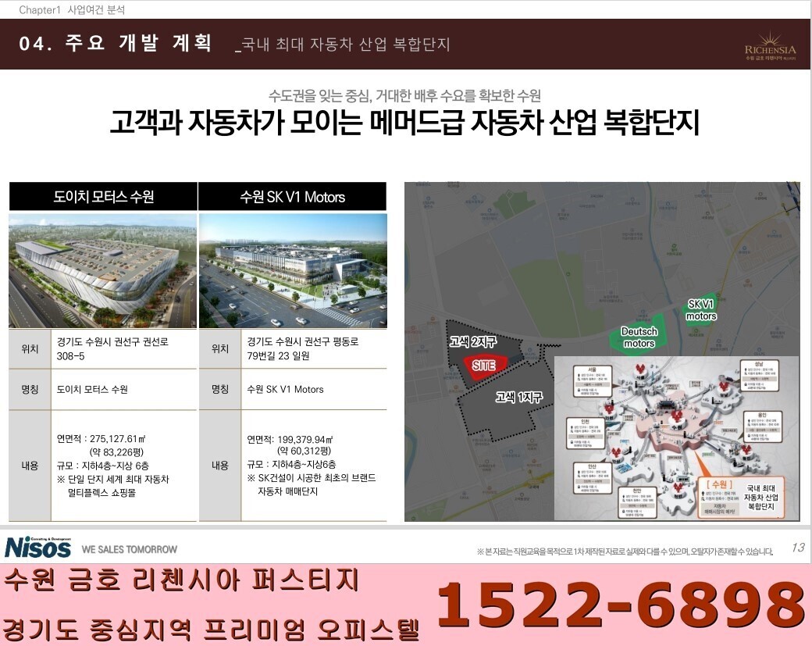Click the RICHENSIA logo in the header
The width and height of the screenshot is (812, 646).
[770, 46]
